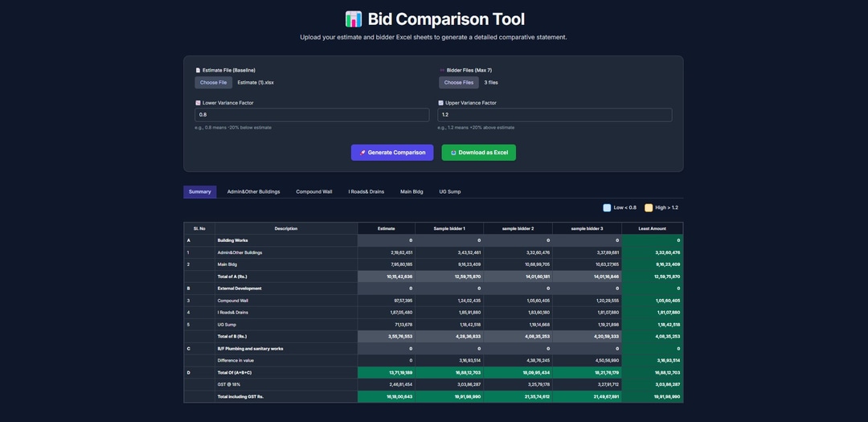Click the chart icon beside Lower Variance Factor
The image size is (868, 422).
[198, 103]
